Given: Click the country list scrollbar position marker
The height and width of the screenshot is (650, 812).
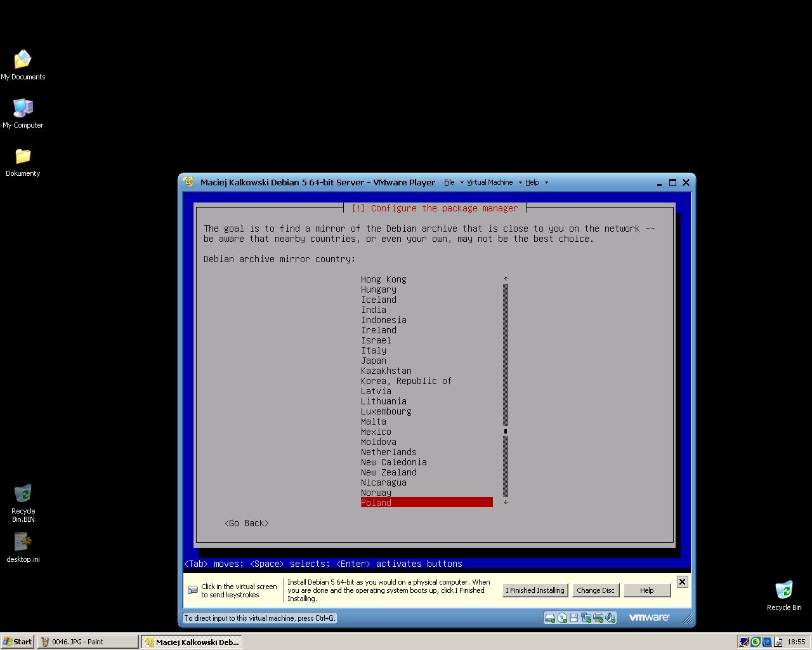Looking at the screenshot, I should [506, 432].
